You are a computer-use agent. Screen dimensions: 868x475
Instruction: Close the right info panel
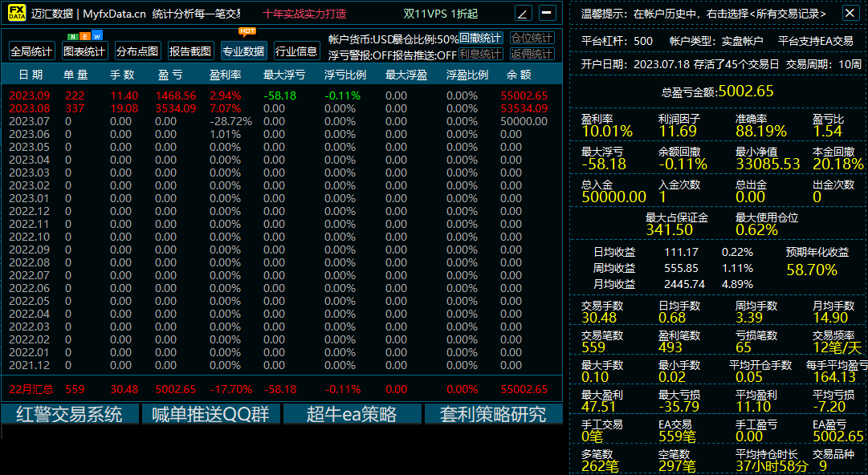click(x=850, y=14)
